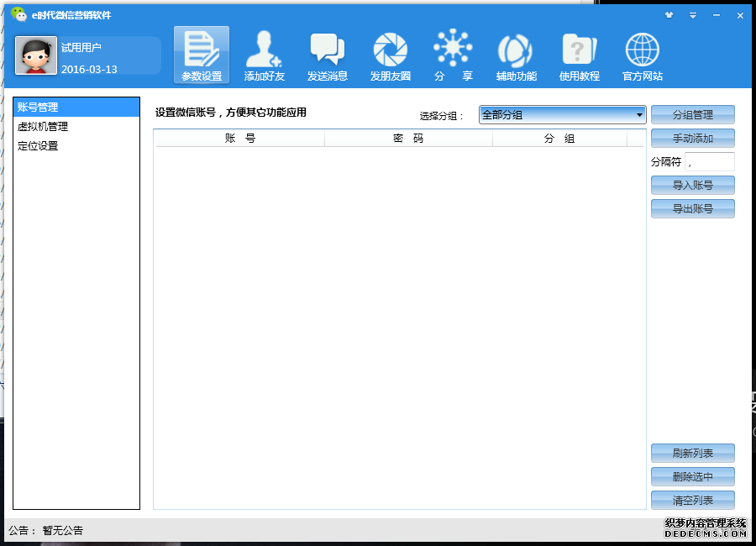Select 定位设置 in the left list

[x=76, y=145]
